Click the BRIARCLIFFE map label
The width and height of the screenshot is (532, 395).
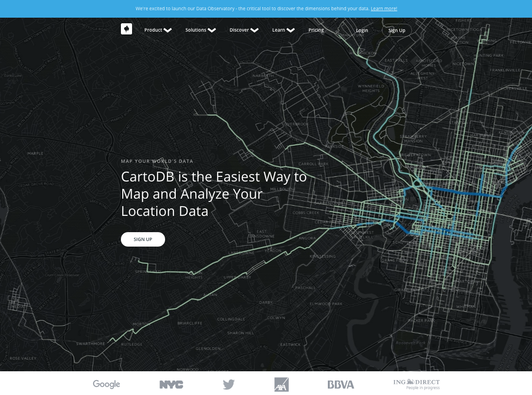(190, 323)
